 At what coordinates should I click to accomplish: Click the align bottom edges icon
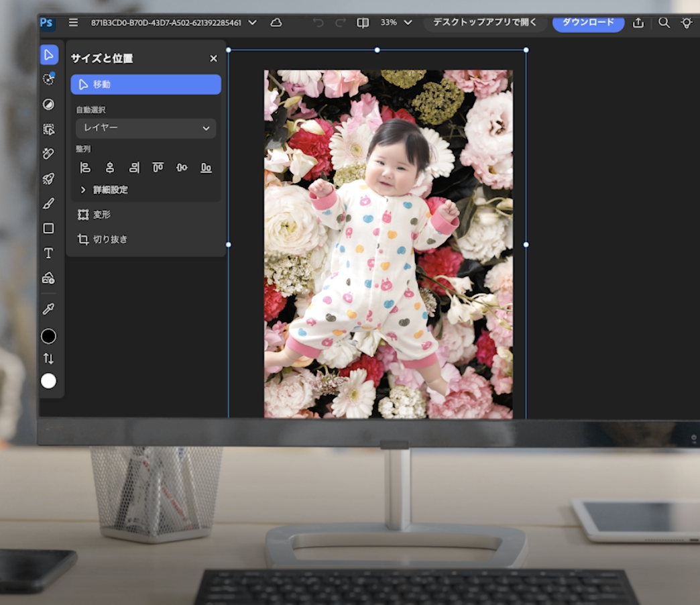tap(206, 168)
